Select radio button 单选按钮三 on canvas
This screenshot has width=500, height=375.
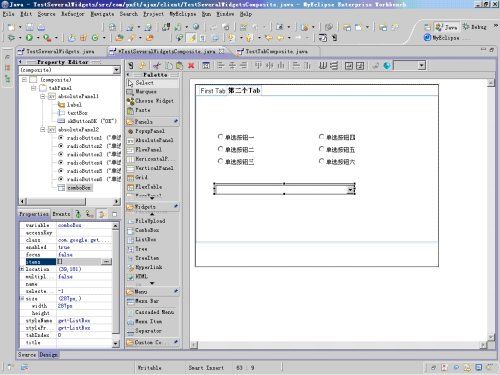pos(236,162)
